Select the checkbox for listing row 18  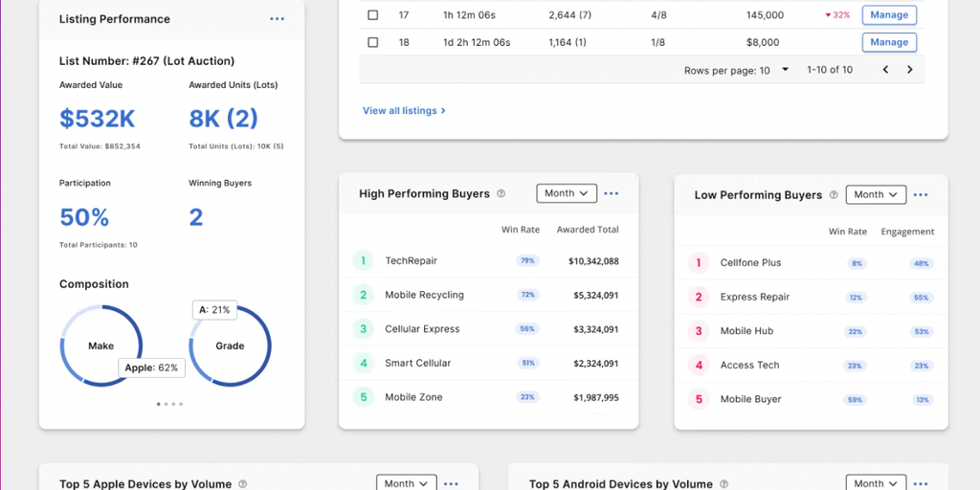coord(373,42)
